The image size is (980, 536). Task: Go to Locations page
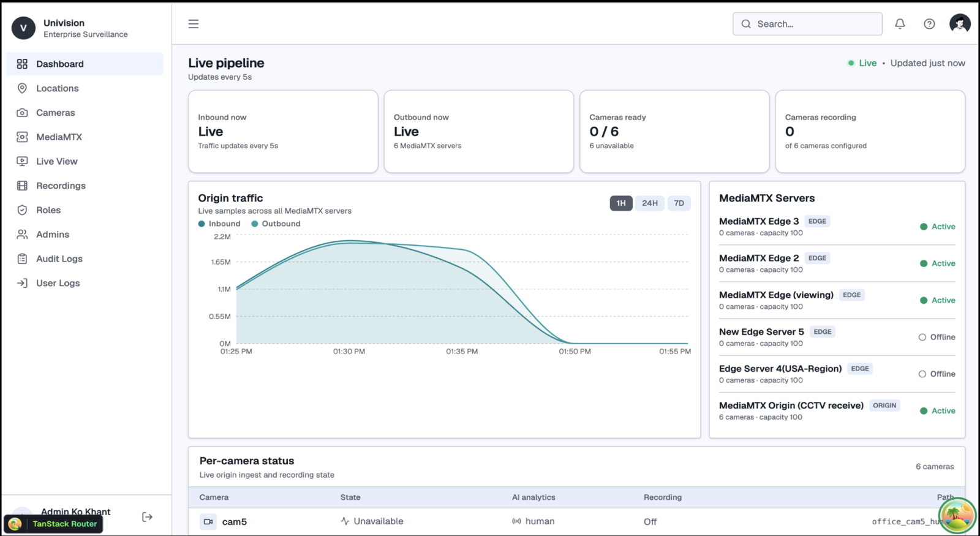[x=85, y=88]
